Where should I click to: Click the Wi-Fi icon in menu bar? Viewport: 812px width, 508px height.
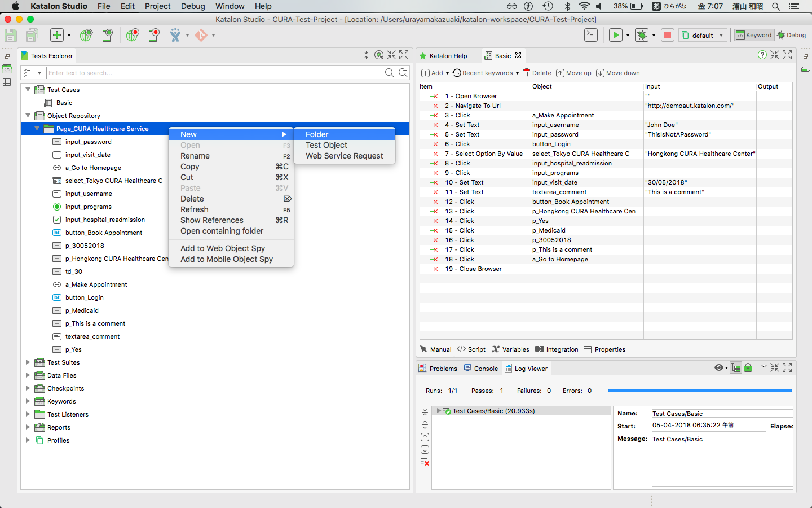(584, 6)
